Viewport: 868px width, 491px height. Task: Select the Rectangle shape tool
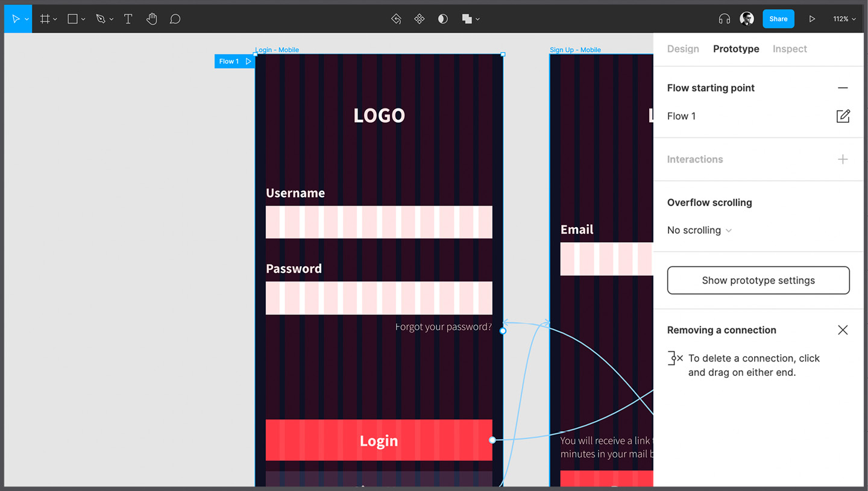pyautogui.click(x=72, y=19)
